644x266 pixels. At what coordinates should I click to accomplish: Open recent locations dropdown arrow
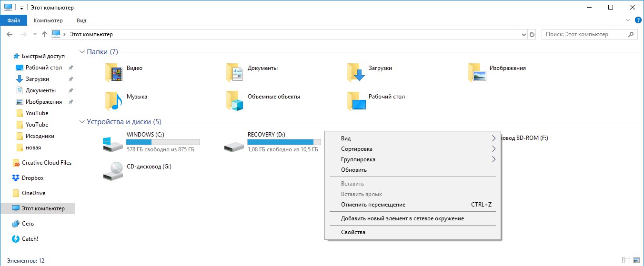[x=35, y=34]
